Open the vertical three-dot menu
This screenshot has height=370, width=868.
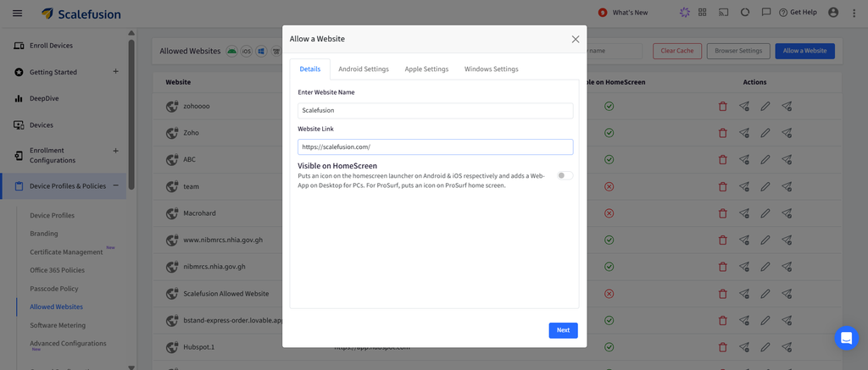coord(854,13)
